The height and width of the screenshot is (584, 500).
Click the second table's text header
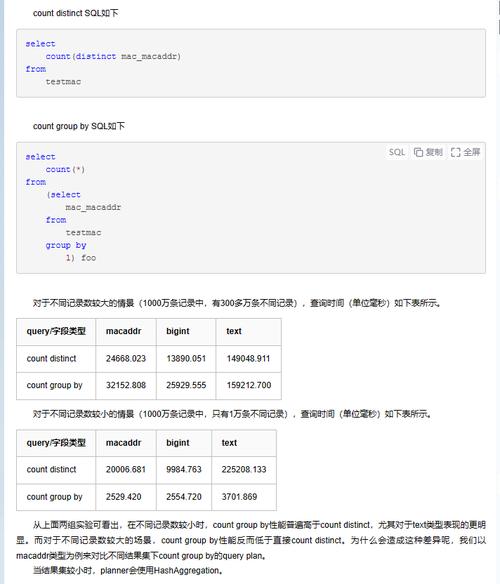click(x=229, y=443)
